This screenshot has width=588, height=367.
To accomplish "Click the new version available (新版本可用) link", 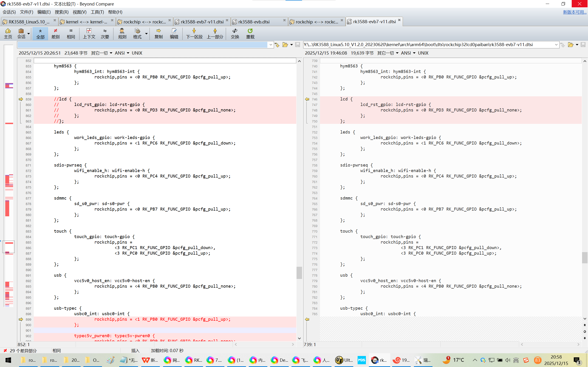I will point(574,12).
